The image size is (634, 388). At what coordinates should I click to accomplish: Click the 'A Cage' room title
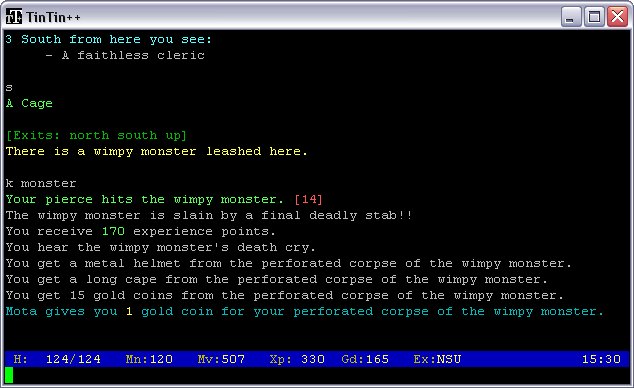(x=29, y=103)
